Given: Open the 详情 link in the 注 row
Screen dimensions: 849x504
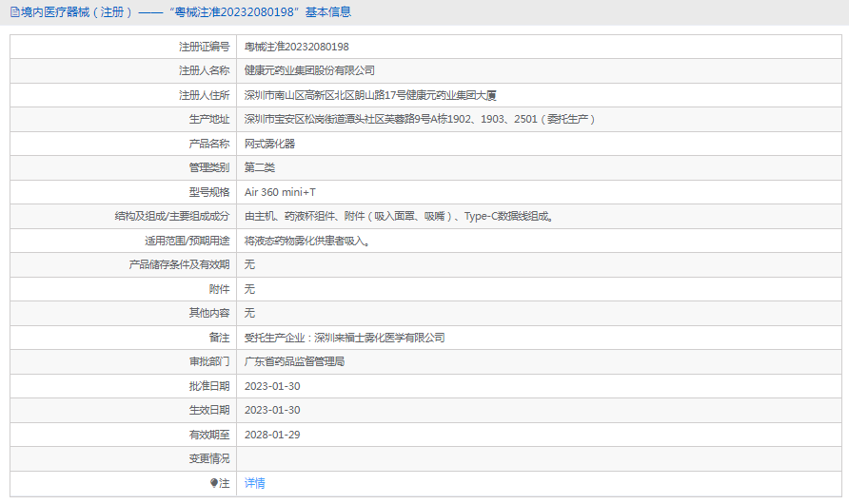Looking at the screenshot, I should tap(254, 483).
